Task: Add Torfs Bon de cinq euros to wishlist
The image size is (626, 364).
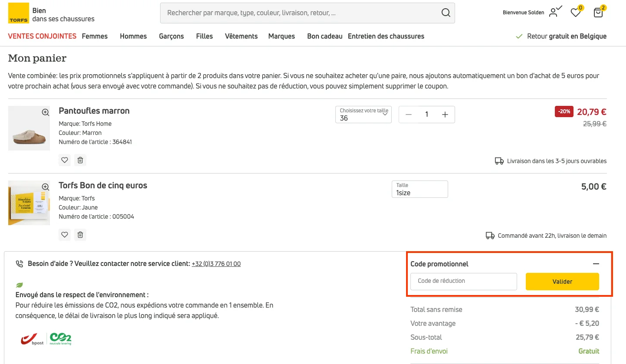Action: coord(65,235)
